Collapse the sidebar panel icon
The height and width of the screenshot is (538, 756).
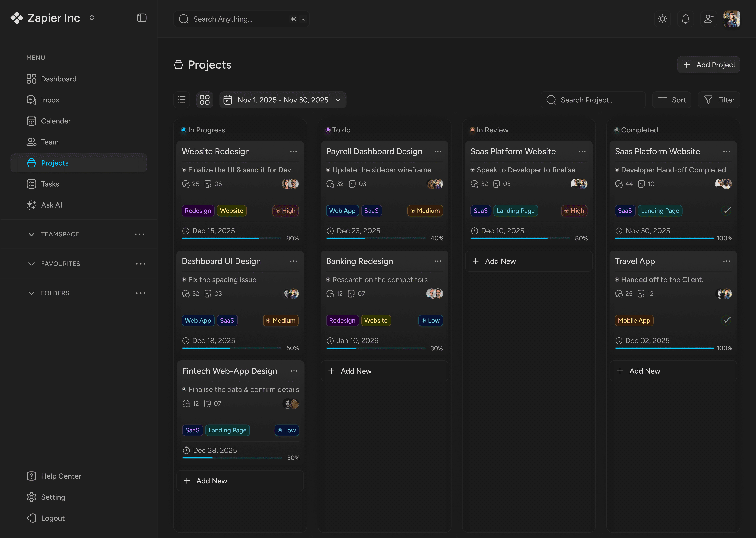click(x=141, y=18)
